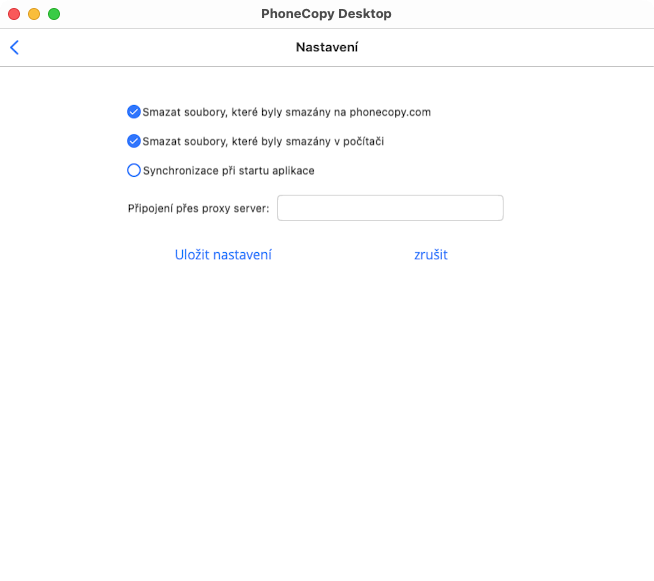Click the label text ending with v počítači
The image size is (654, 581).
[x=264, y=141]
